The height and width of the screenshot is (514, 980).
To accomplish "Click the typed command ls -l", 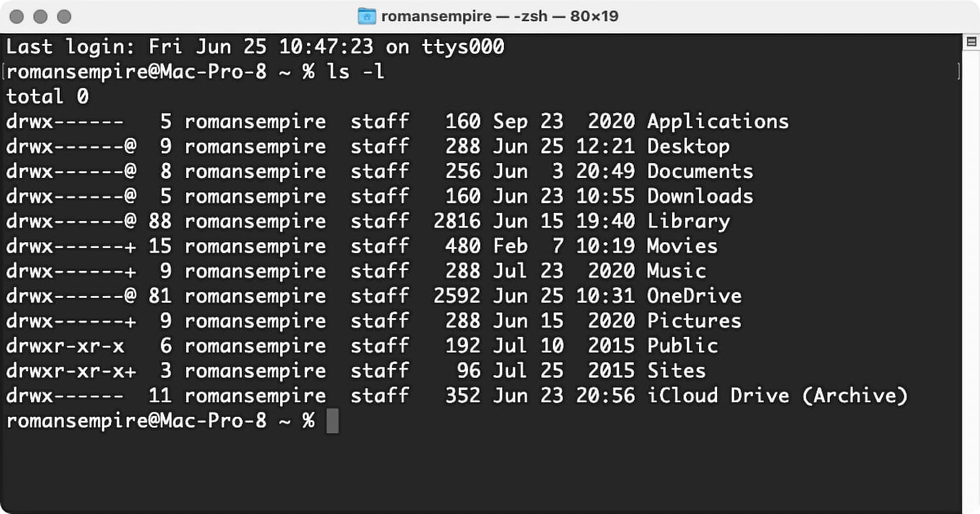I will coord(355,72).
